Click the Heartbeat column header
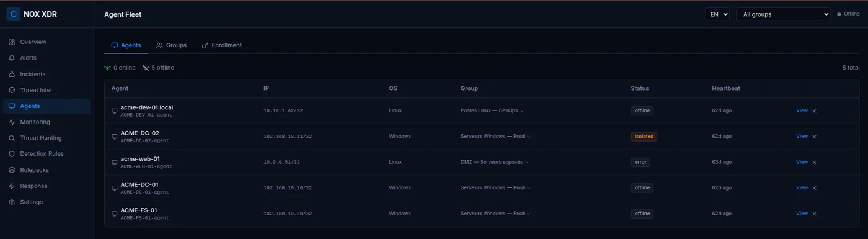 click(726, 88)
